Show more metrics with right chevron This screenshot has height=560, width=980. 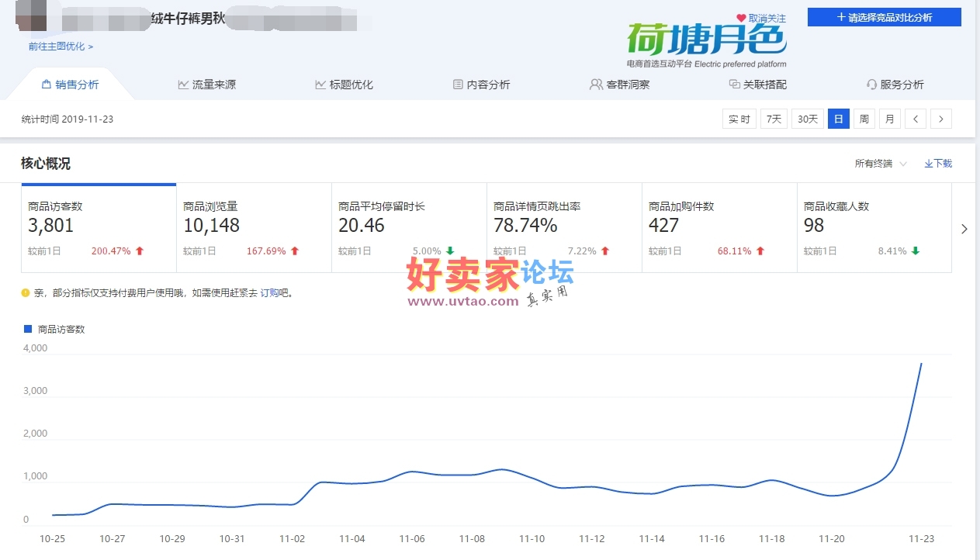click(x=964, y=229)
